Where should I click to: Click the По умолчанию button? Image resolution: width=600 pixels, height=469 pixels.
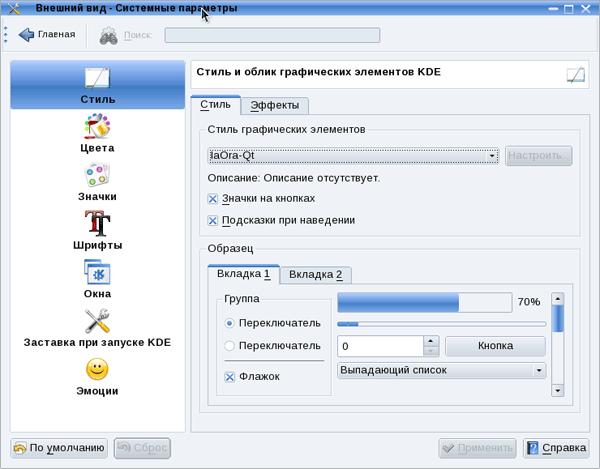coord(59,448)
